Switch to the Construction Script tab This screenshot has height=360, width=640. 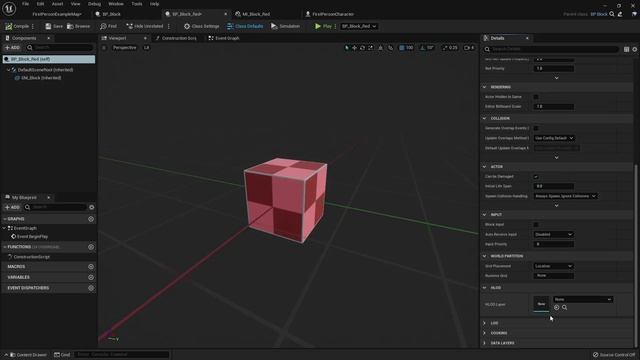(x=179, y=38)
